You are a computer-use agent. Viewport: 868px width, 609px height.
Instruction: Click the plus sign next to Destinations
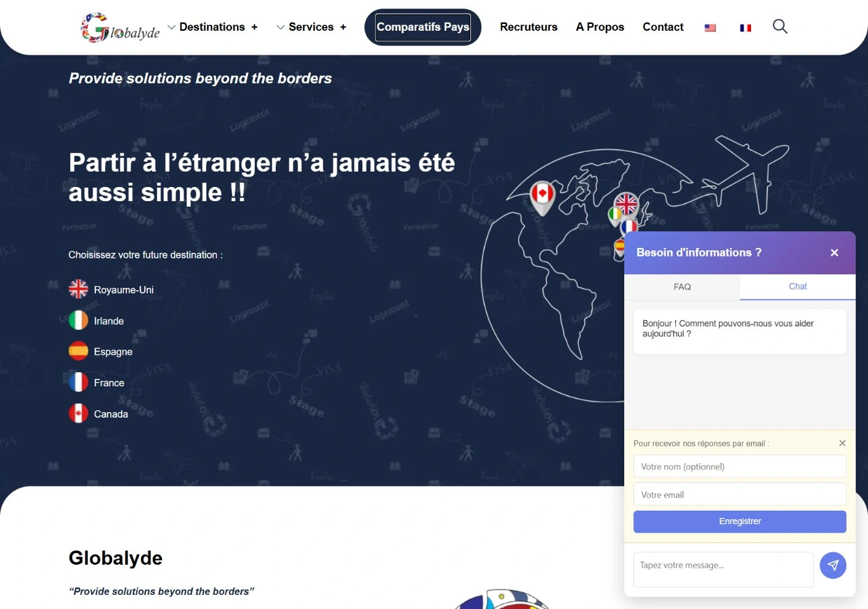254,27
